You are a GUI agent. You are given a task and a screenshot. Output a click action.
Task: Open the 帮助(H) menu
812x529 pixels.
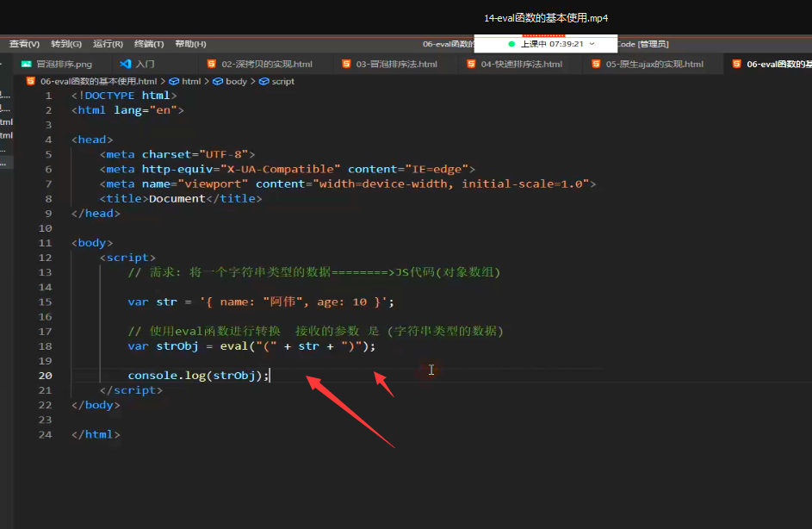190,44
